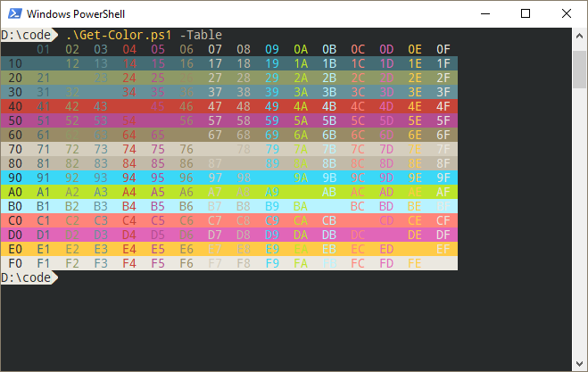The image size is (588, 372).
Task: Click table cell '9F'
Action: coord(443,178)
